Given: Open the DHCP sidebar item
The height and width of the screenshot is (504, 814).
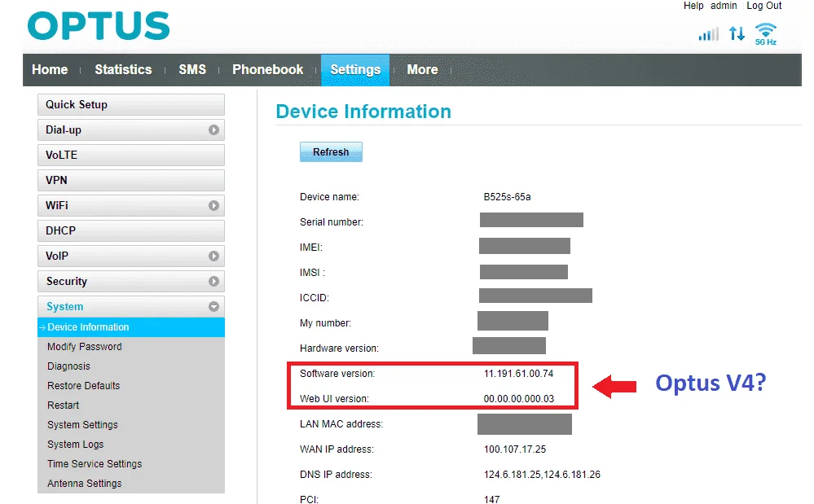Looking at the screenshot, I should [131, 230].
